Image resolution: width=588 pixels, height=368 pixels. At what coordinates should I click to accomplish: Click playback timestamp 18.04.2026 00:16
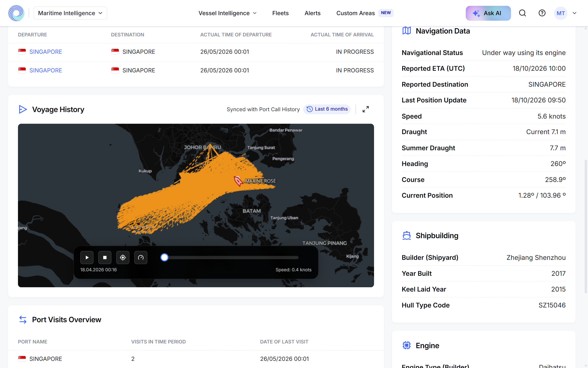point(98,270)
